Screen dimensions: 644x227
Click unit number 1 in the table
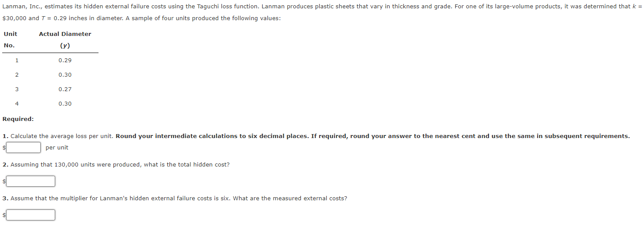[x=17, y=60]
